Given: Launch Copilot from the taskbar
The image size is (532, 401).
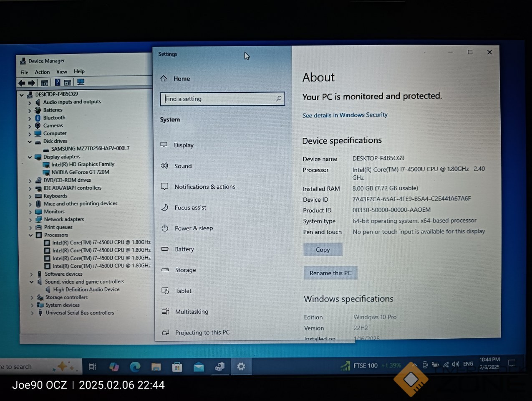Looking at the screenshot, I should [x=114, y=367].
